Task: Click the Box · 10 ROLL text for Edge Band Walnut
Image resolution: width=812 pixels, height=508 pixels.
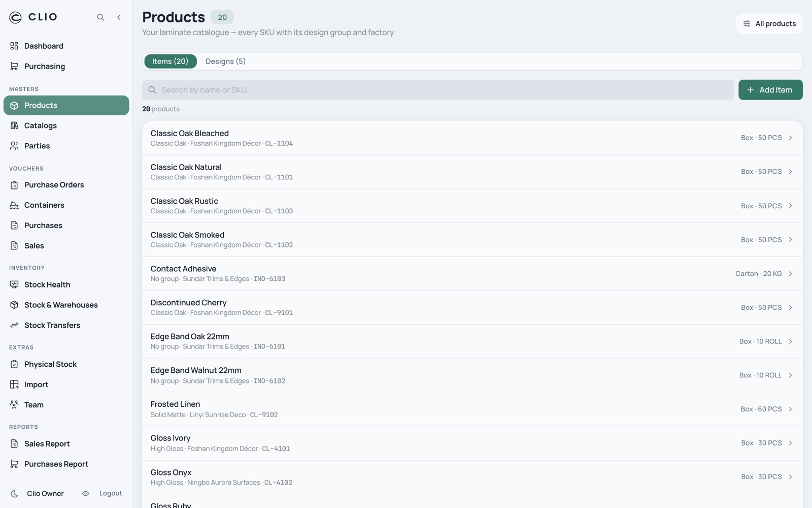Action: (760, 375)
